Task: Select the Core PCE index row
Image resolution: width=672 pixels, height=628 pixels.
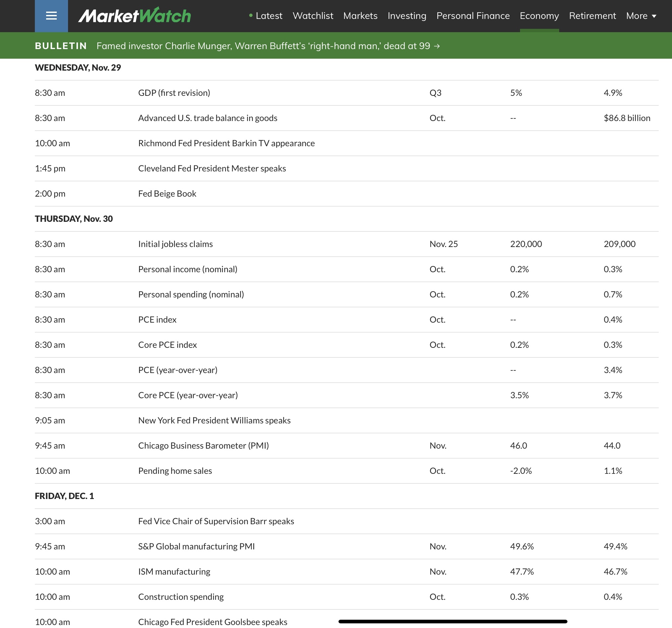Action: point(167,345)
